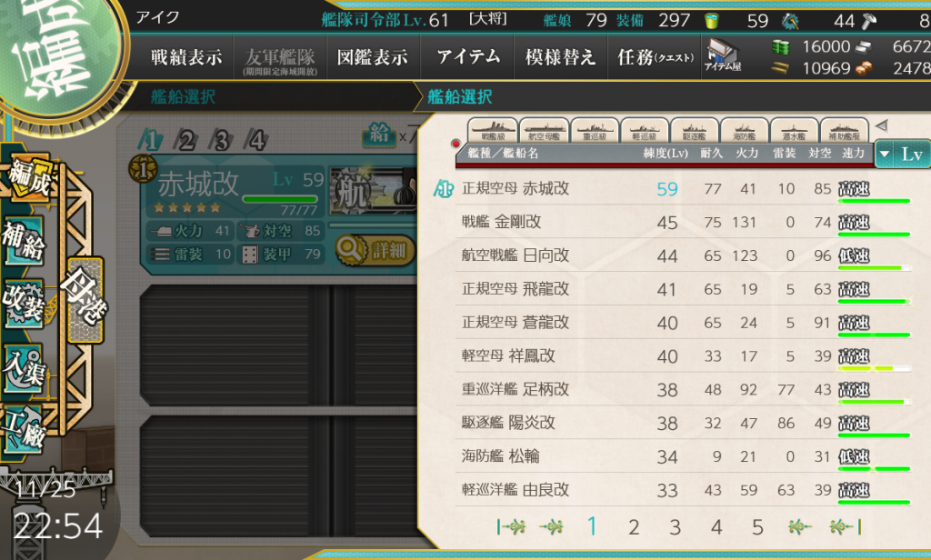This screenshot has height=560, width=931.
Task: Open the 工廠 (factory) sidebar icon
Action: (x=25, y=430)
